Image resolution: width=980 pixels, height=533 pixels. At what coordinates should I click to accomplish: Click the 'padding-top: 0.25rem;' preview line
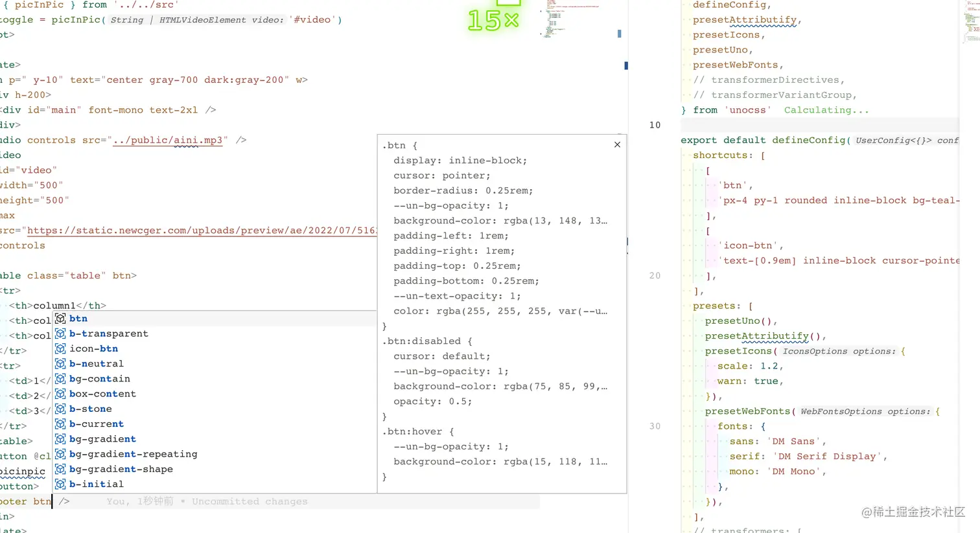pos(457,266)
